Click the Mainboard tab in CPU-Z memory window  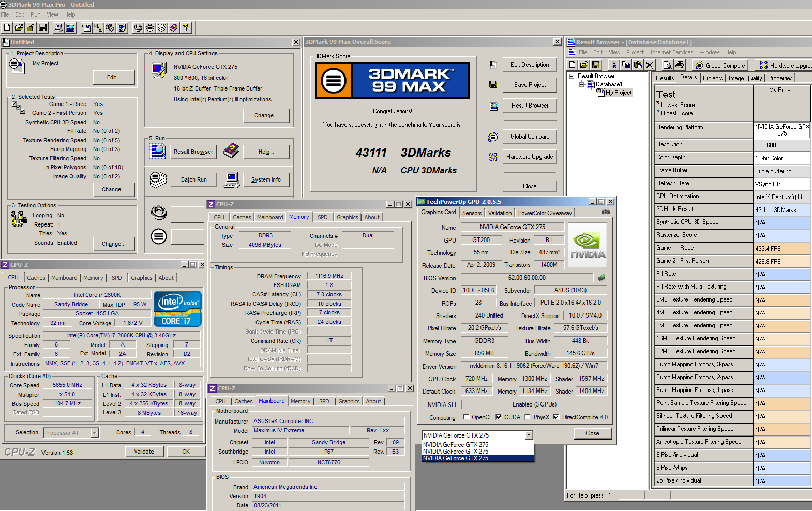270,217
